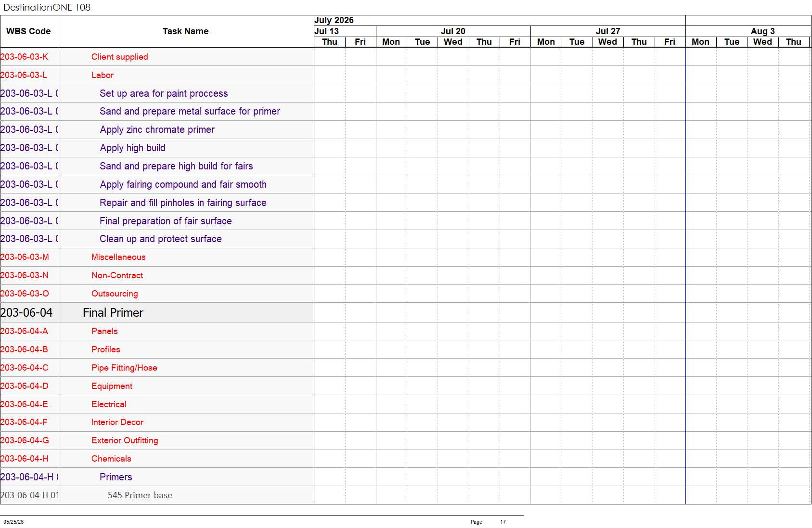This screenshot has width=812, height=528.
Task: Select the Jul 27 week header
Action: pyautogui.click(x=608, y=31)
